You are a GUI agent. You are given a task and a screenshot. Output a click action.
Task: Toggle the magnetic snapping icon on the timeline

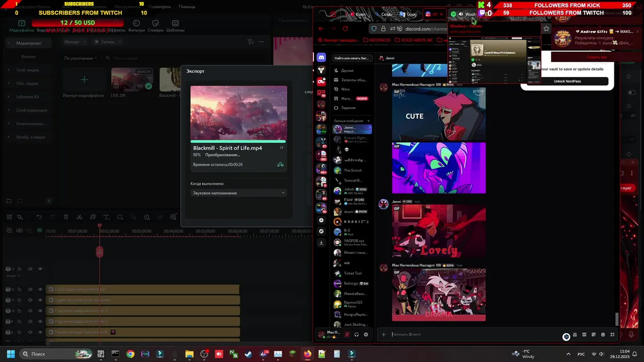39,231
